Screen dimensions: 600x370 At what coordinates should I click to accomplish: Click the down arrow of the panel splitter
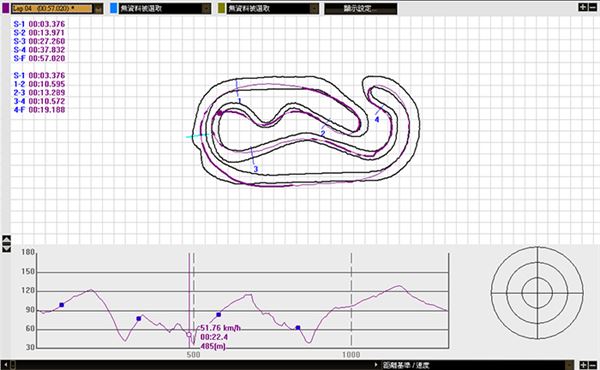pyautogui.click(x=7, y=249)
